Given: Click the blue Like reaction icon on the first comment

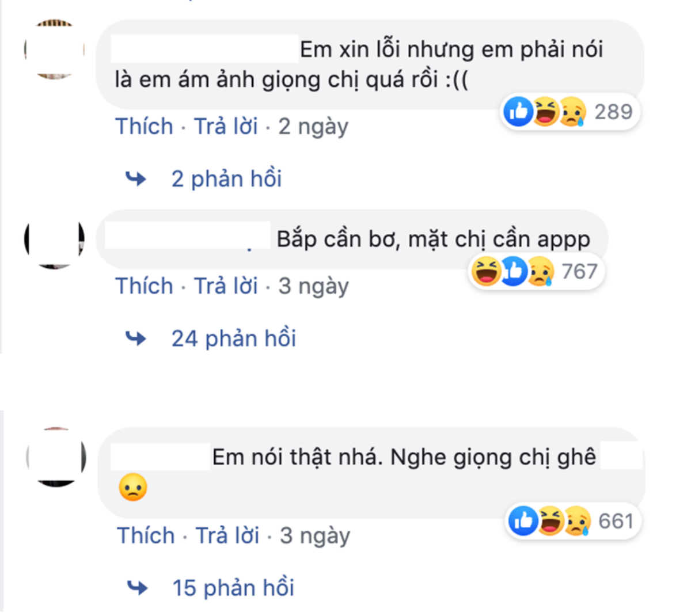Looking at the screenshot, I should click(517, 112).
